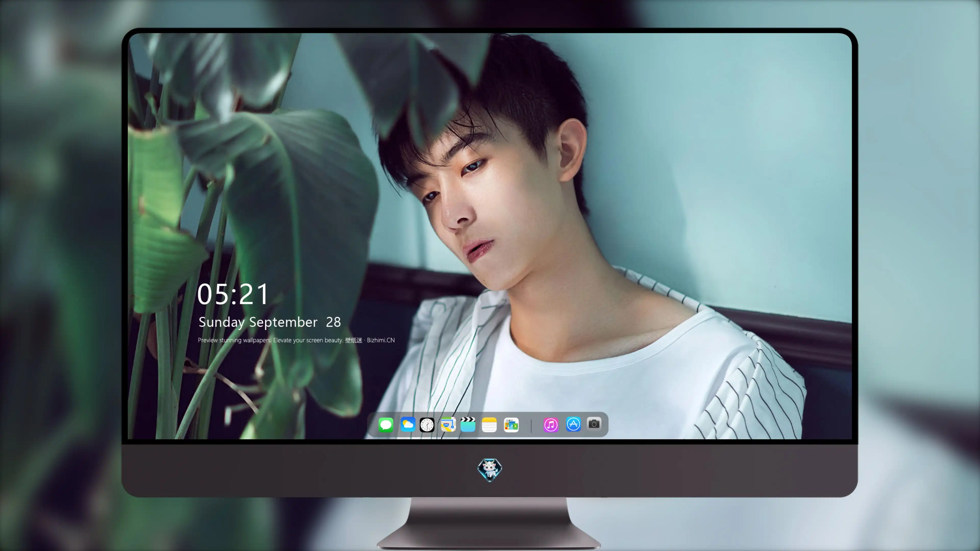This screenshot has height=551, width=980.
Task: Click the 壁纸迷 Chinese brand text
Action: click(354, 340)
